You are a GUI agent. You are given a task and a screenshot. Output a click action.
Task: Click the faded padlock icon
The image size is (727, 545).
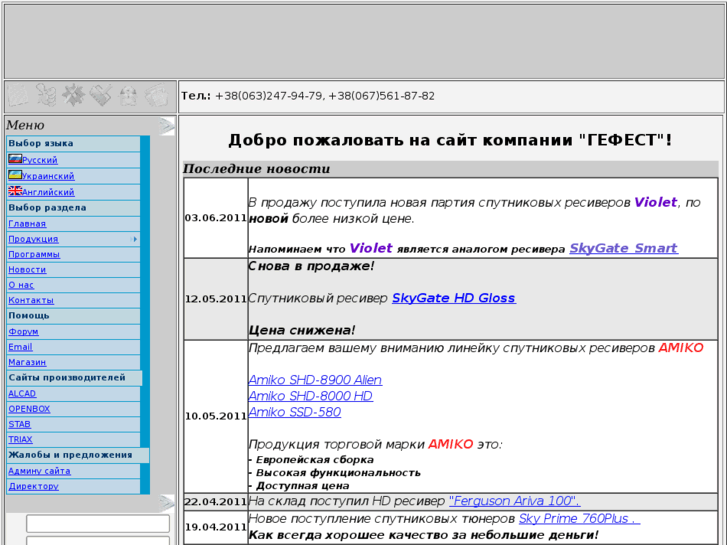coord(128,95)
